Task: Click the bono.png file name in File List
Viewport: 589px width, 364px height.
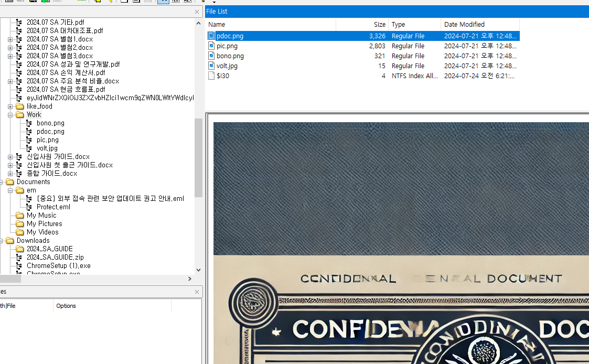Action: (230, 56)
